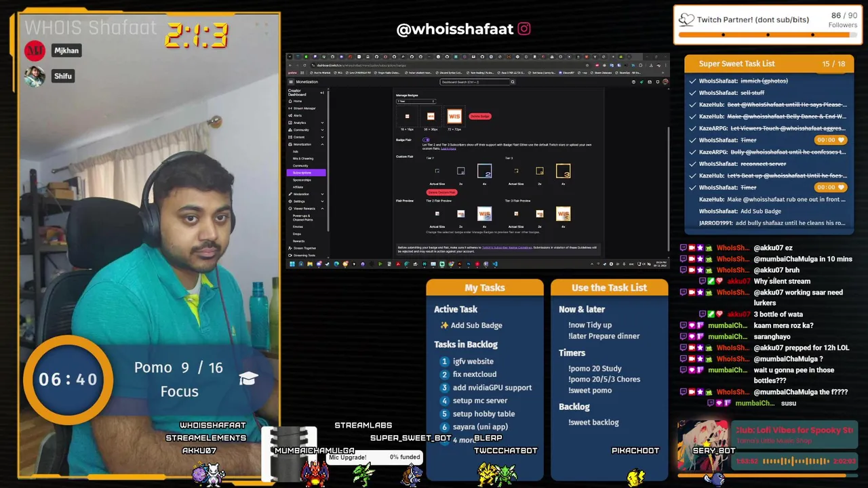Screen dimensions: 868x488
Task: Click the Windows Start button in taskbar
Action: 292,264
